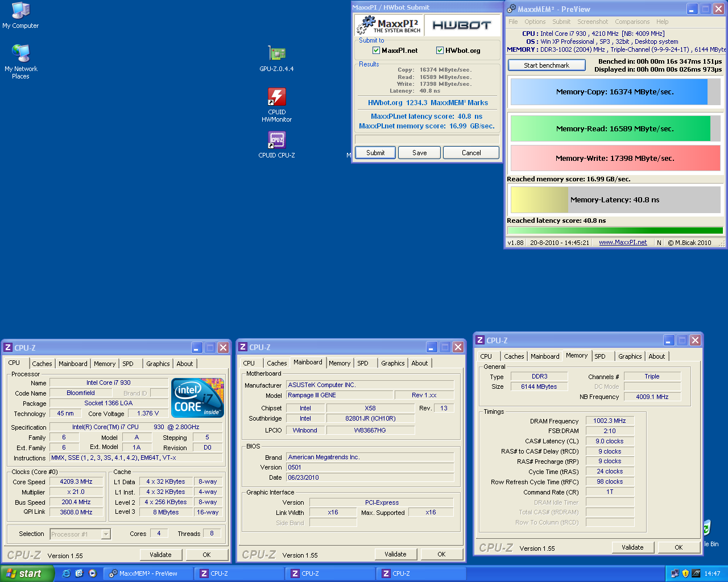Click the MaxxPI² logo in the submit dialog
The height and width of the screenshot is (582, 728).
click(x=390, y=26)
